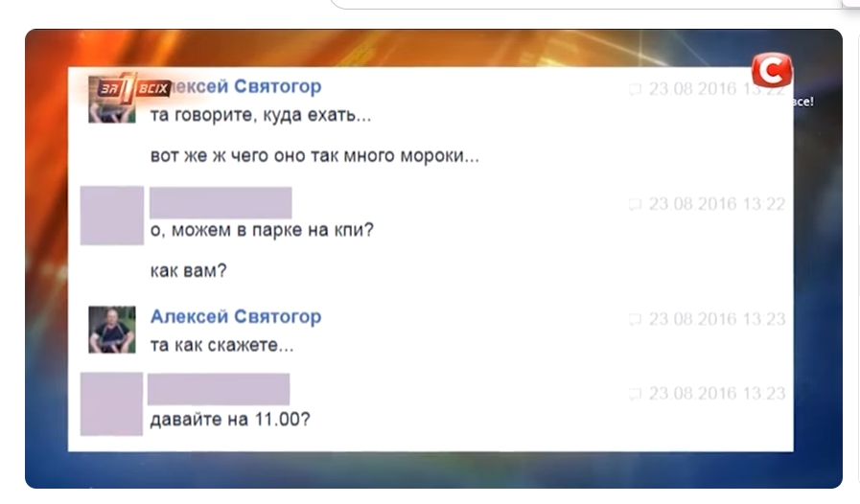This screenshot has width=860, height=504.
Task: Open avatar beside "та говорите, куда ехать..."
Action: coord(112,100)
